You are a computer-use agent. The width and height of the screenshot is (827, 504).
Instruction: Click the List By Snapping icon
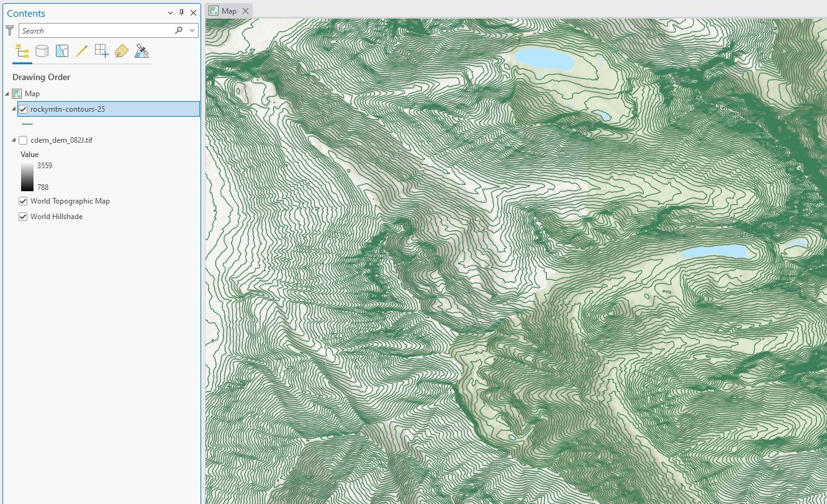101,51
